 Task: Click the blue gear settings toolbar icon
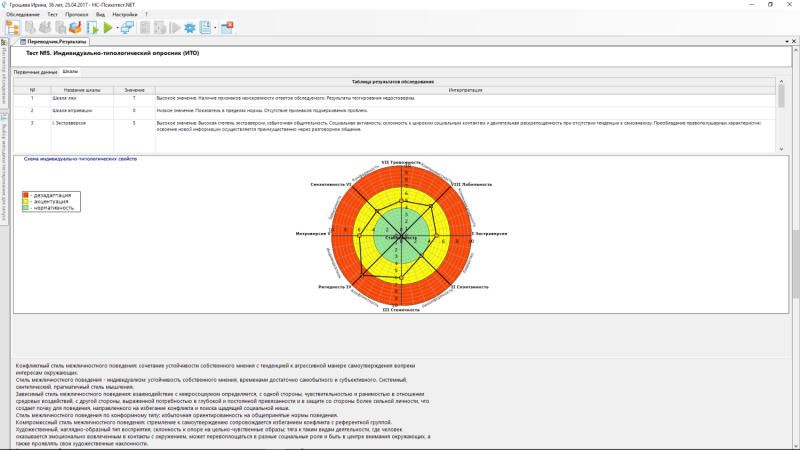[189, 28]
